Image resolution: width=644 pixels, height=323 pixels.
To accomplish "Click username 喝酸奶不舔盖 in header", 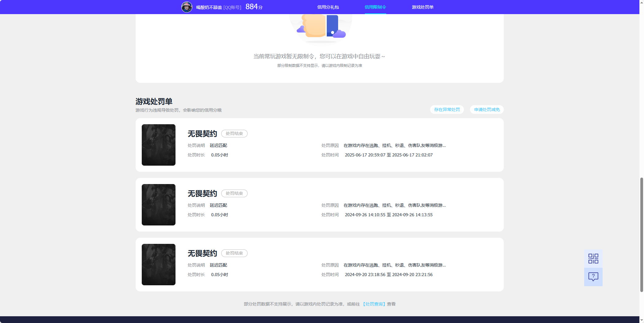I will tap(209, 7).
